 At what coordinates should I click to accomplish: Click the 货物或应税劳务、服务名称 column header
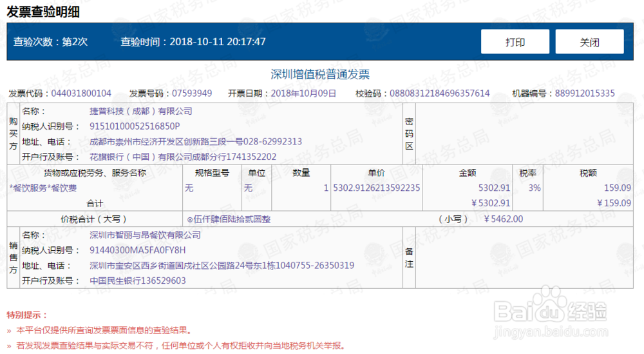point(95,173)
